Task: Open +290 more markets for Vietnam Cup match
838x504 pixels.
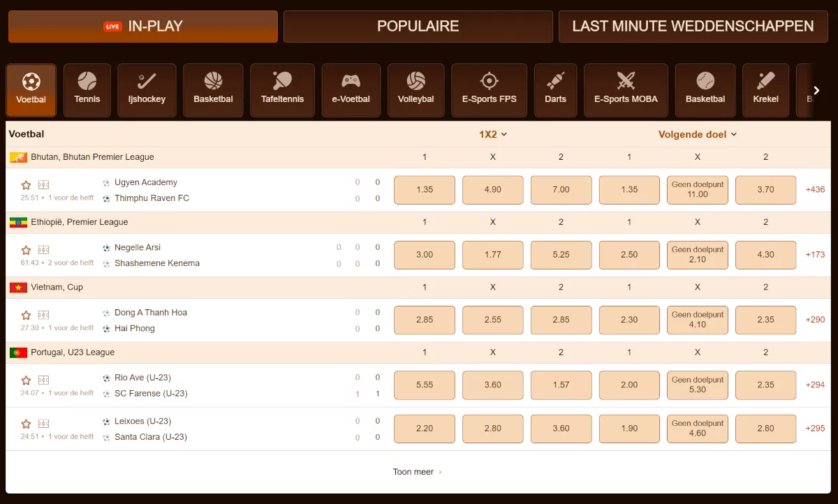Action: click(x=815, y=320)
